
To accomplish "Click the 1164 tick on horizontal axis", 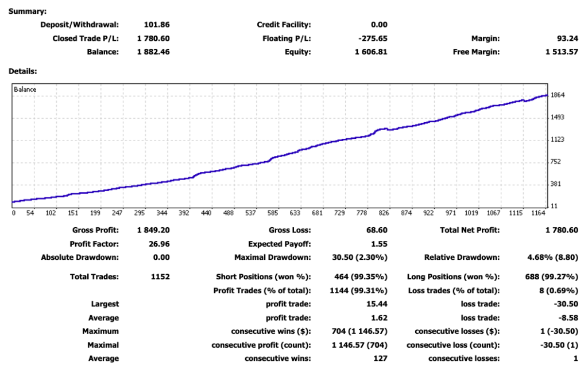I will pos(537,213).
